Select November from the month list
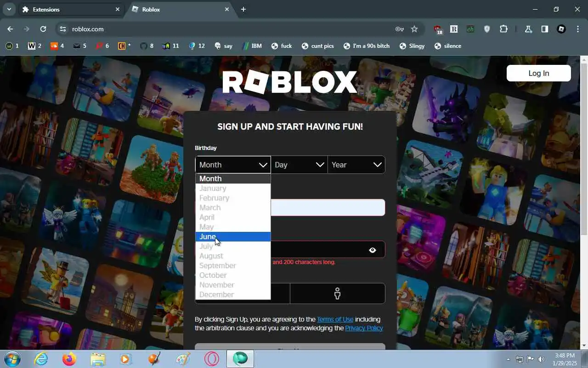 233,285
